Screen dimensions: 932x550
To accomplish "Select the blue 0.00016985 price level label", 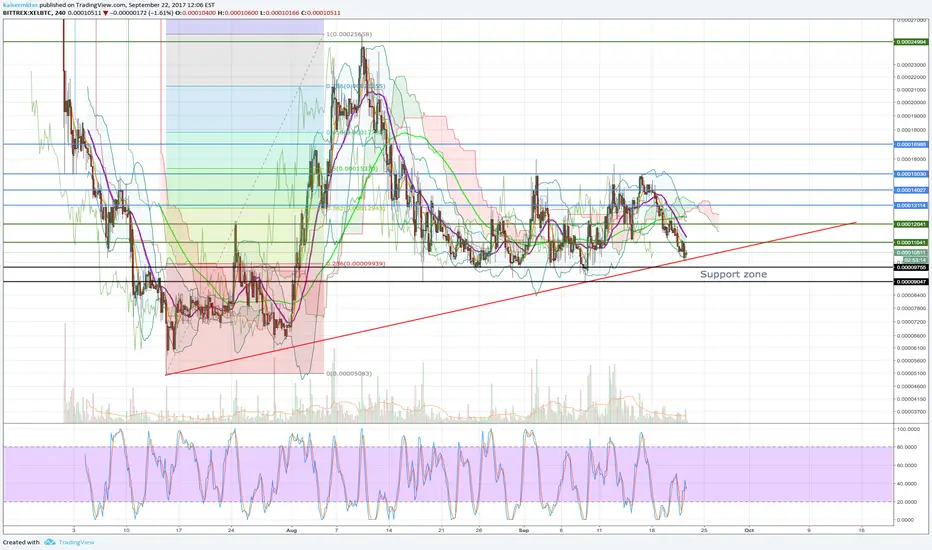I will 911,144.
